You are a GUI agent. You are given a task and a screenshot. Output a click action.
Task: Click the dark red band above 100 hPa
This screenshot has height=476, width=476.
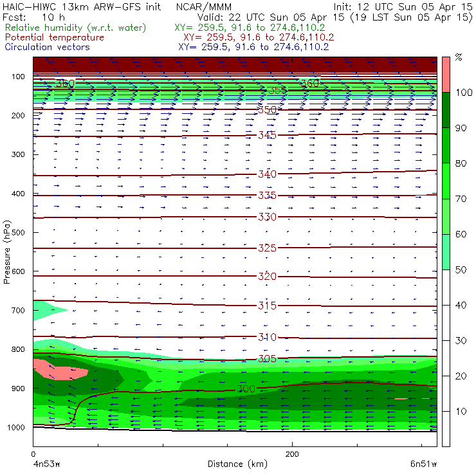point(235,65)
